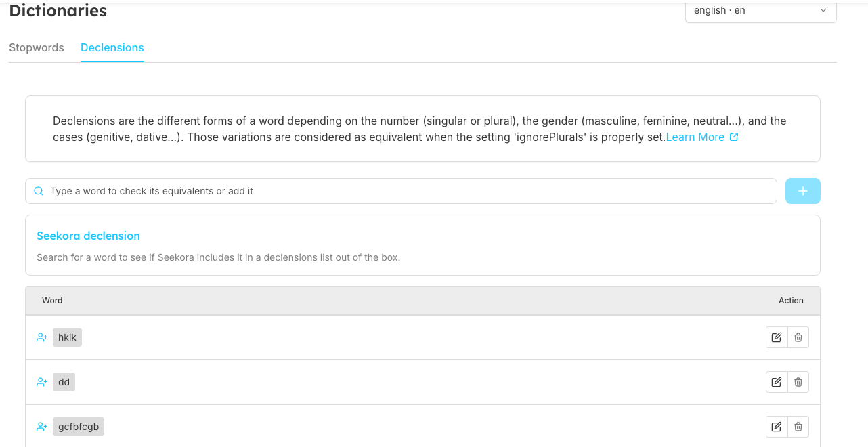
Task: Click the person-plus icon beside dd
Action: [x=42, y=382]
